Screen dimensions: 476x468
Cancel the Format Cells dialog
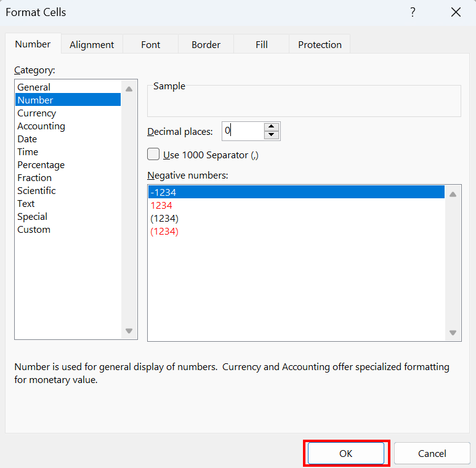[432, 453]
